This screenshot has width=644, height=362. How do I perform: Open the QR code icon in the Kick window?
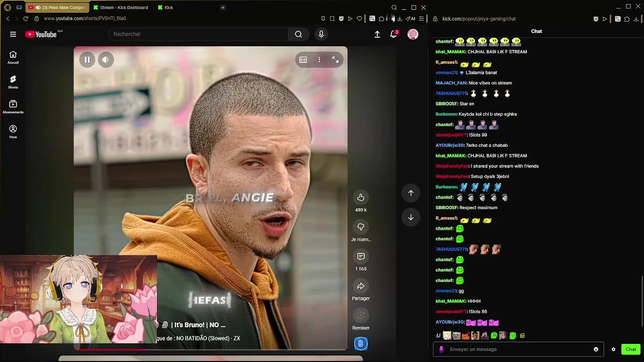pos(618,19)
